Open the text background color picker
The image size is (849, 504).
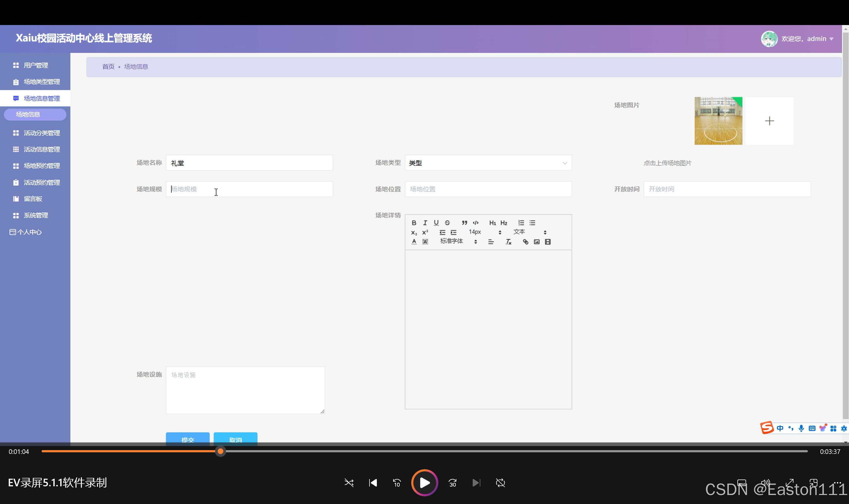tap(425, 242)
